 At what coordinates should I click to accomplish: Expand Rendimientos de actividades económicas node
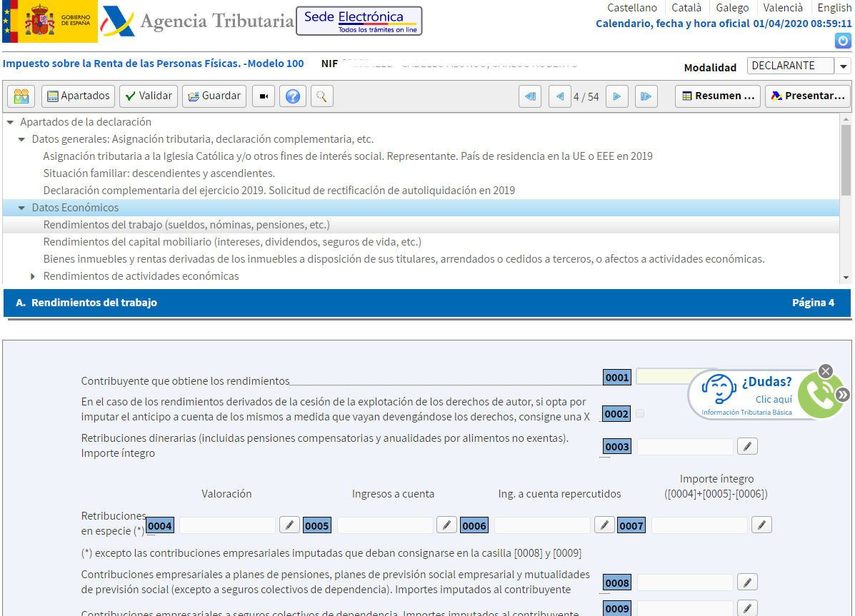33,276
